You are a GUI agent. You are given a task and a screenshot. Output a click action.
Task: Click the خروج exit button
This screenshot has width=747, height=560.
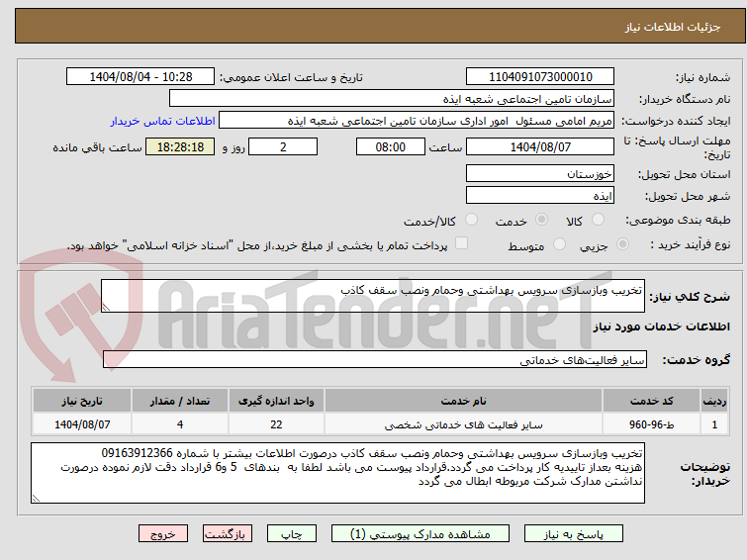[163, 534]
